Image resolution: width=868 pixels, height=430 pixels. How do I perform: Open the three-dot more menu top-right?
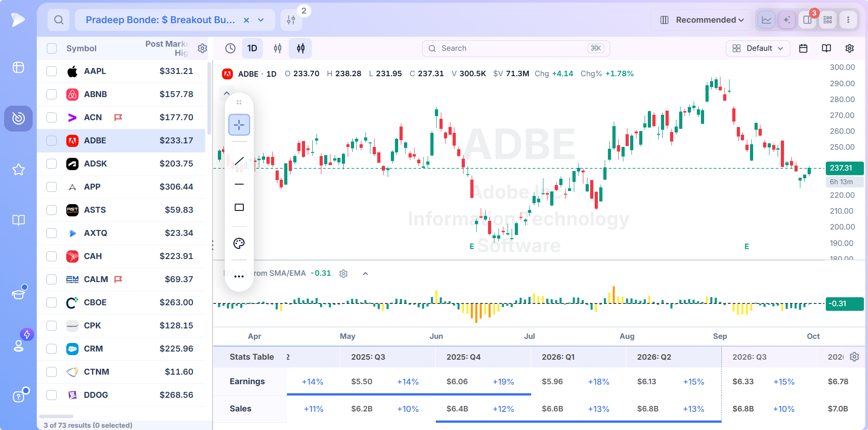[x=848, y=20]
